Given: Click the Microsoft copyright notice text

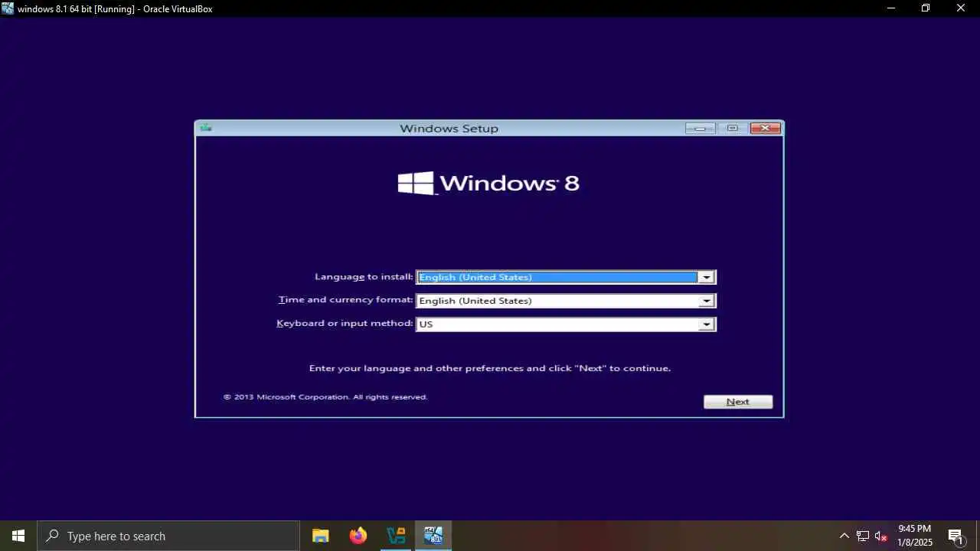Looking at the screenshot, I should pos(325,397).
